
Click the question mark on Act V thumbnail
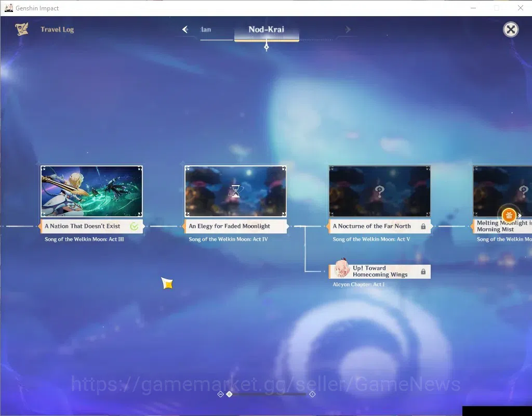click(x=380, y=191)
